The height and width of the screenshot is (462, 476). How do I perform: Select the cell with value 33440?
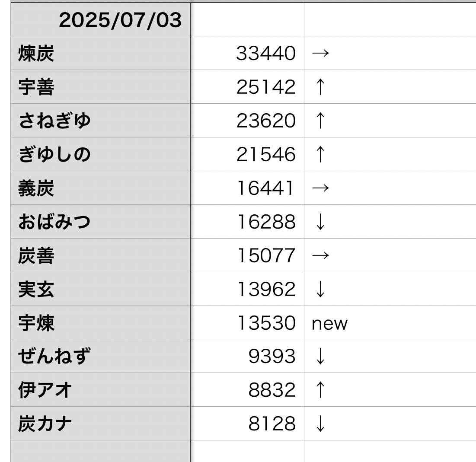(247, 53)
